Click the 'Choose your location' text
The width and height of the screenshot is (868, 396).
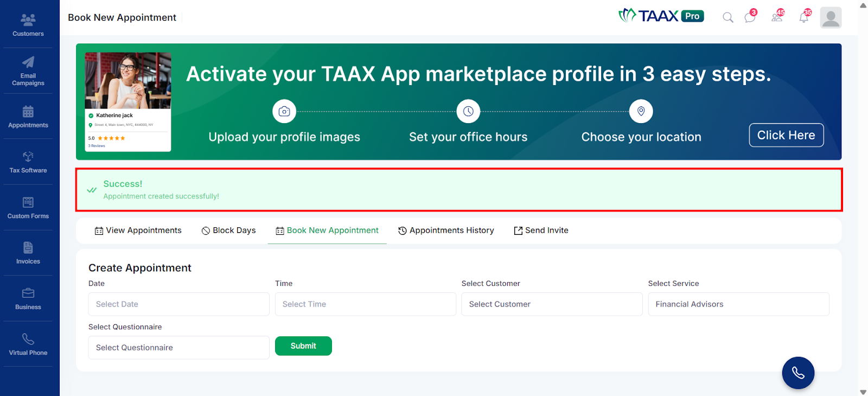641,137
